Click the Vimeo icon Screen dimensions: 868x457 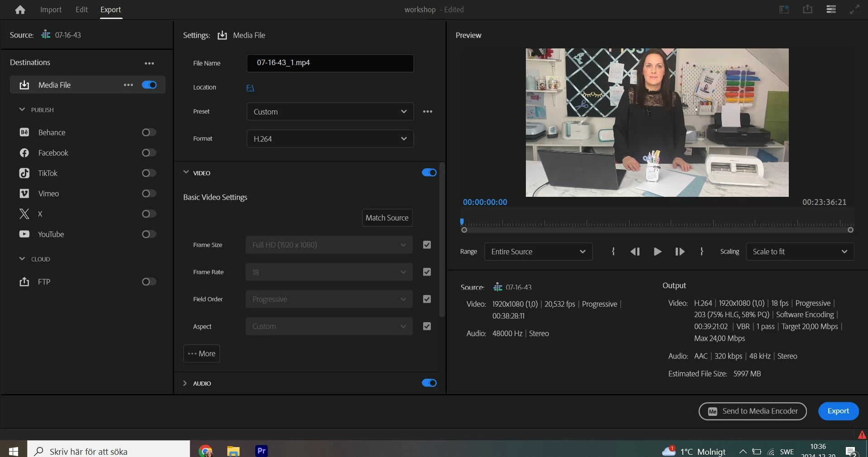coord(24,194)
